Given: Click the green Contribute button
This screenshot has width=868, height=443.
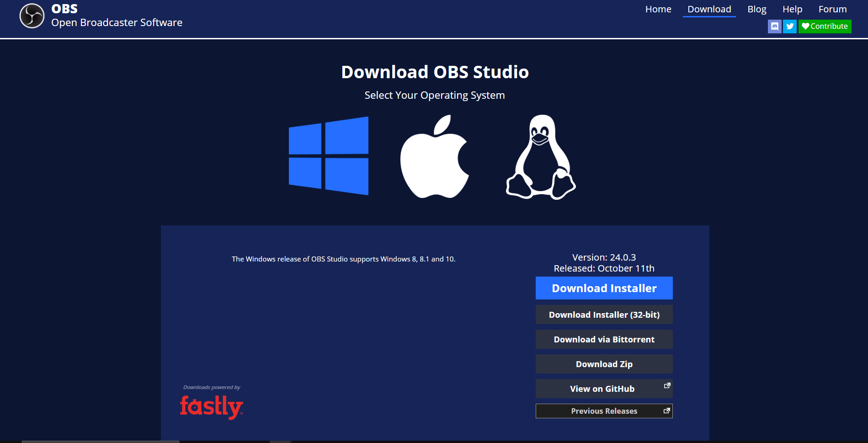Looking at the screenshot, I should pyautogui.click(x=825, y=27).
